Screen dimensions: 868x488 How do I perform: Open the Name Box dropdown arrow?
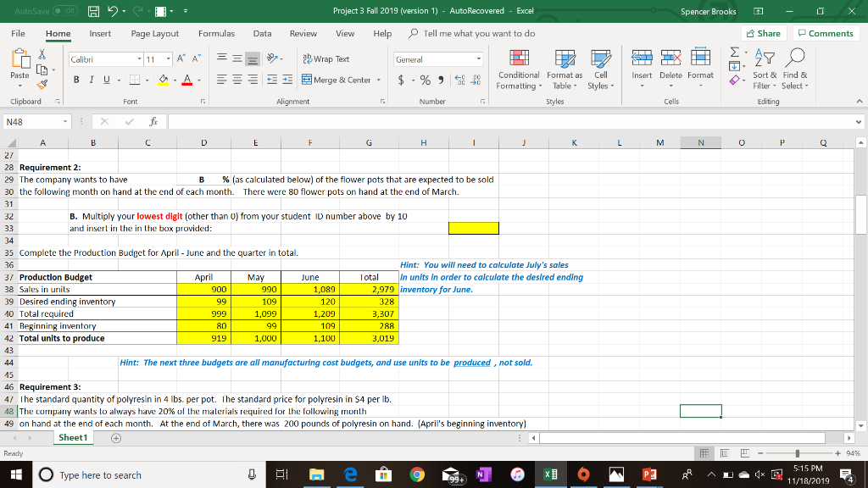point(64,122)
